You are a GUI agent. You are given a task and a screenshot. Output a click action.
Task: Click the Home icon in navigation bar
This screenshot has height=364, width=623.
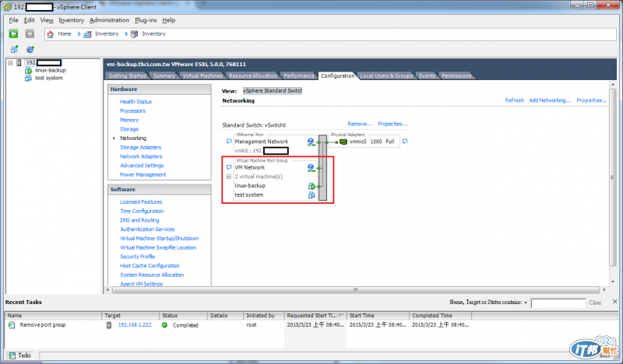pos(50,34)
